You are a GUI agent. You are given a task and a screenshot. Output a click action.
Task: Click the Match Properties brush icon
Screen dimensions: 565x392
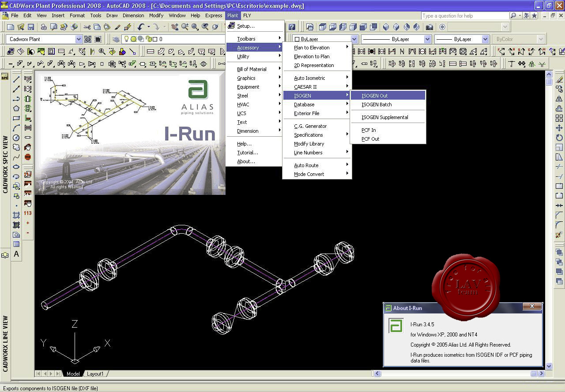[118, 27]
